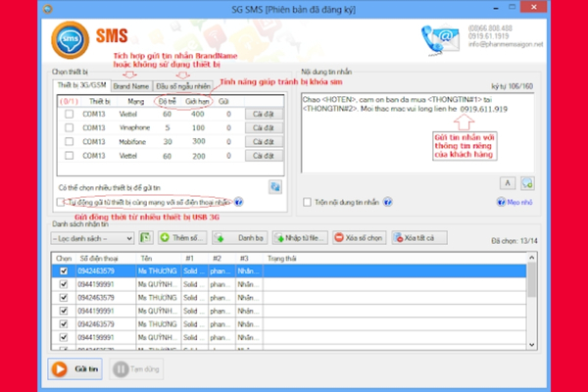Switch to the Brand Name tab
This screenshot has height=392, width=588.
point(130,86)
